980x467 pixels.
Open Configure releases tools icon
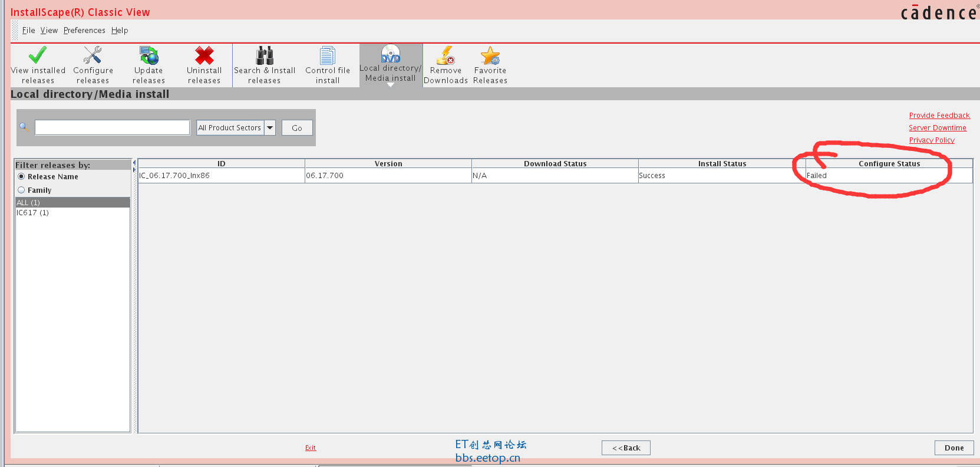click(93, 55)
